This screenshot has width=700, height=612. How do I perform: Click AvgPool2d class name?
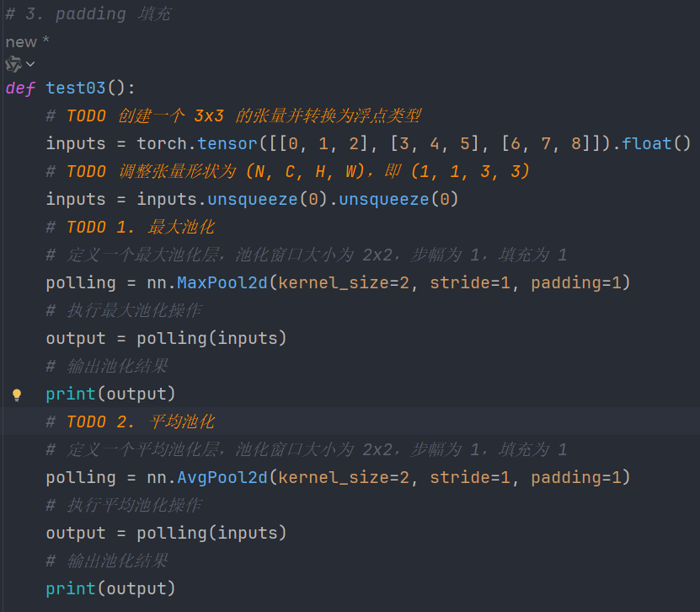(x=222, y=477)
